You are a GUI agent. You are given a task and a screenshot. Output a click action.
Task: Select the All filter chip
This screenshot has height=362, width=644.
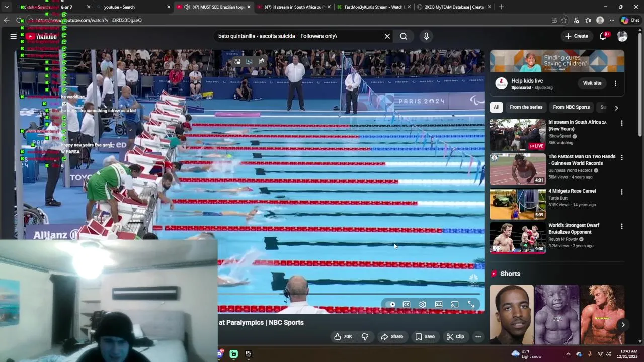(x=496, y=107)
